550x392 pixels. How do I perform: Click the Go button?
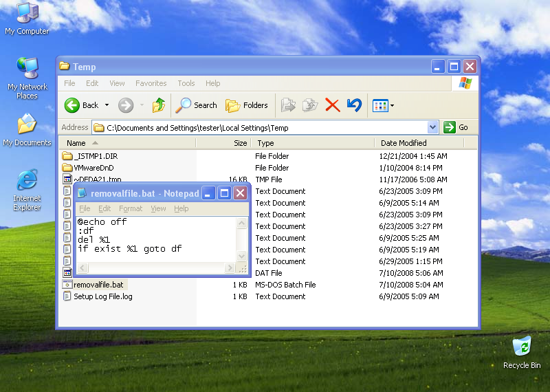pyautogui.click(x=456, y=127)
